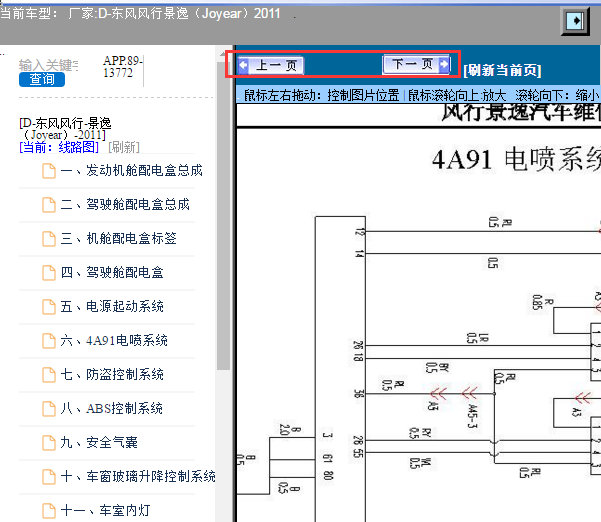Image resolution: width=601 pixels, height=522 pixels.
Task: Click document icon beside 一、发动机舱配电盒总成
Action: pyautogui.click(x=49, y=171)
